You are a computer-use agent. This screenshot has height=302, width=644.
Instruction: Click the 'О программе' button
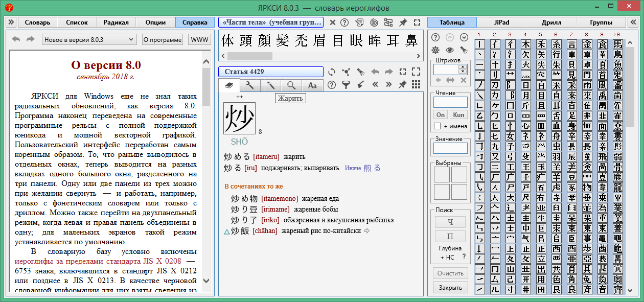(162, 39)
